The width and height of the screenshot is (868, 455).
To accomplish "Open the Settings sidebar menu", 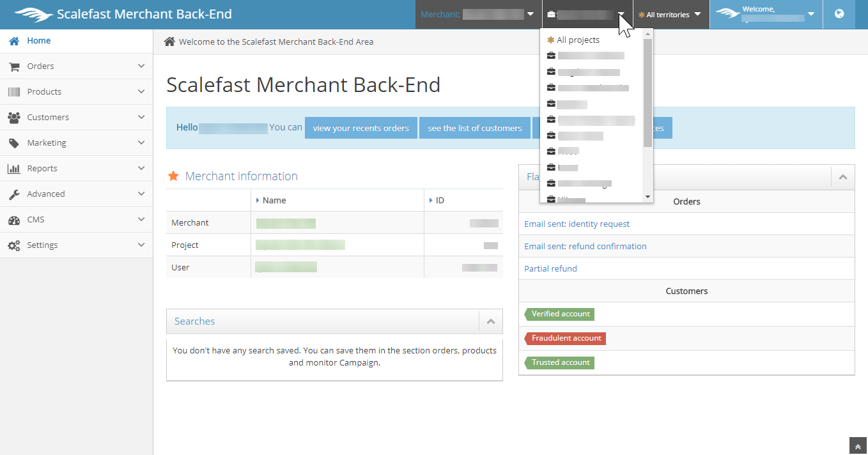I will 42,245.
